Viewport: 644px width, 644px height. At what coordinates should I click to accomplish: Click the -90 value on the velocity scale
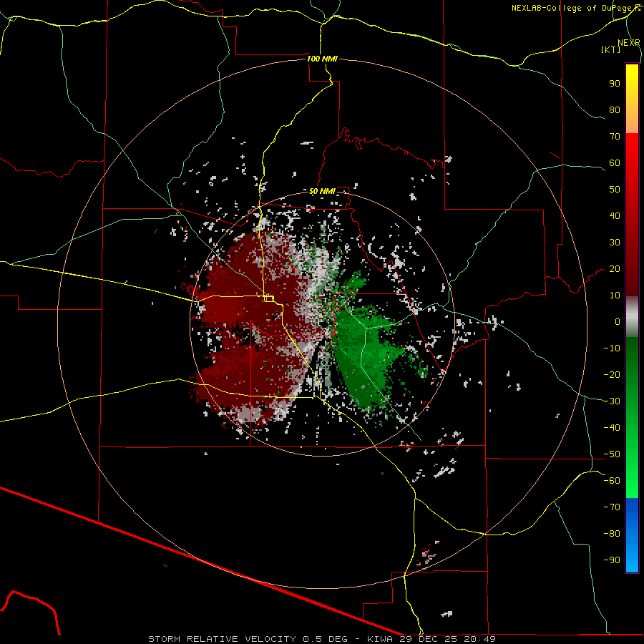click(x=612, y=560)
